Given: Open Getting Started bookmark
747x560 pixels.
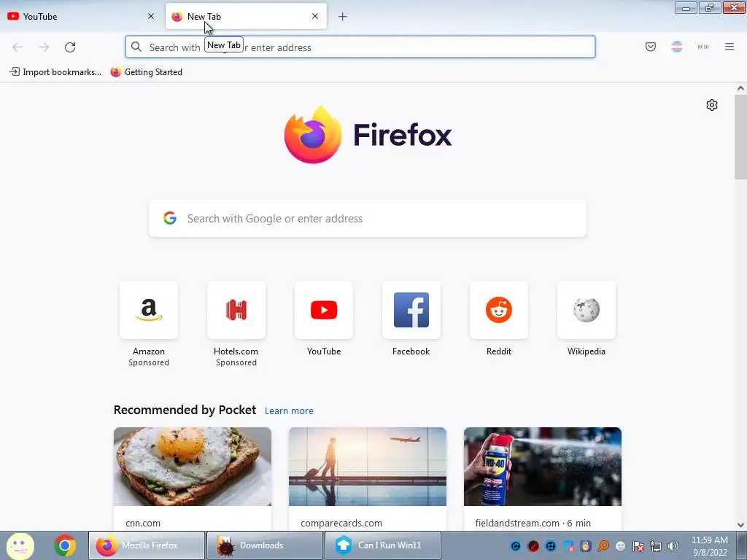Looking at the screenshot, I should 146,72.
